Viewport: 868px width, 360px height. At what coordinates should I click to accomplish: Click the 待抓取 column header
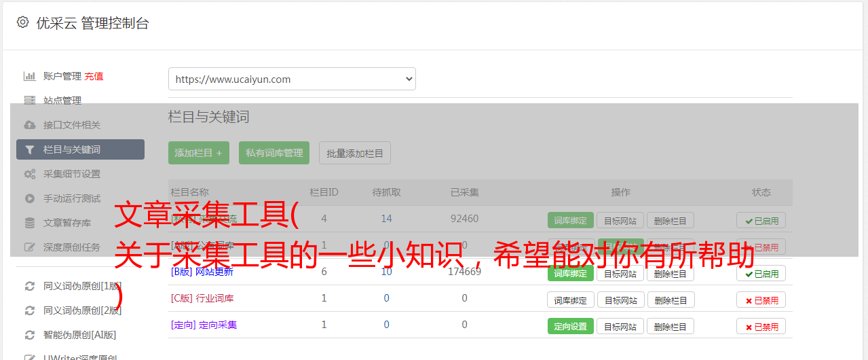(x=387, y=192)
